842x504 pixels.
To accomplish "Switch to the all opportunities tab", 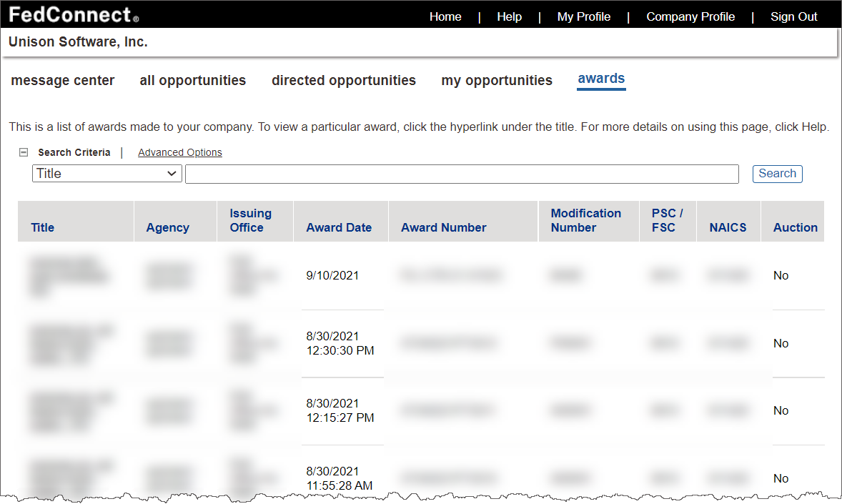I will [192, 81].
